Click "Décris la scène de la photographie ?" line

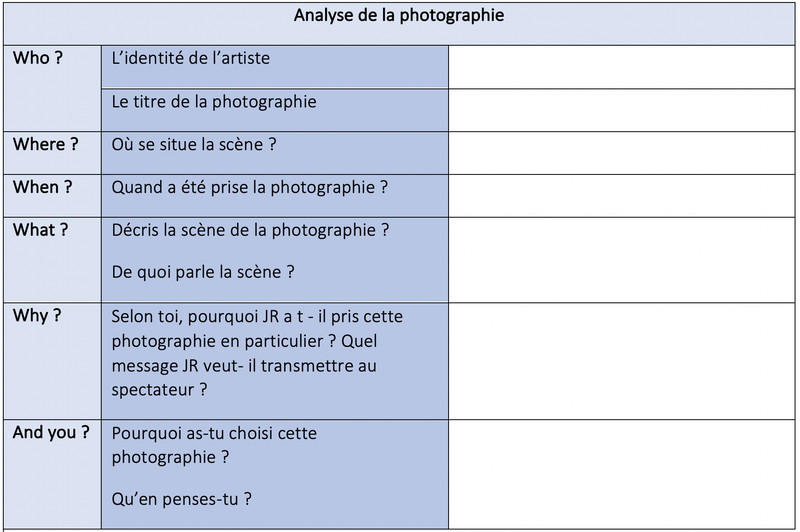coord(250,230)
